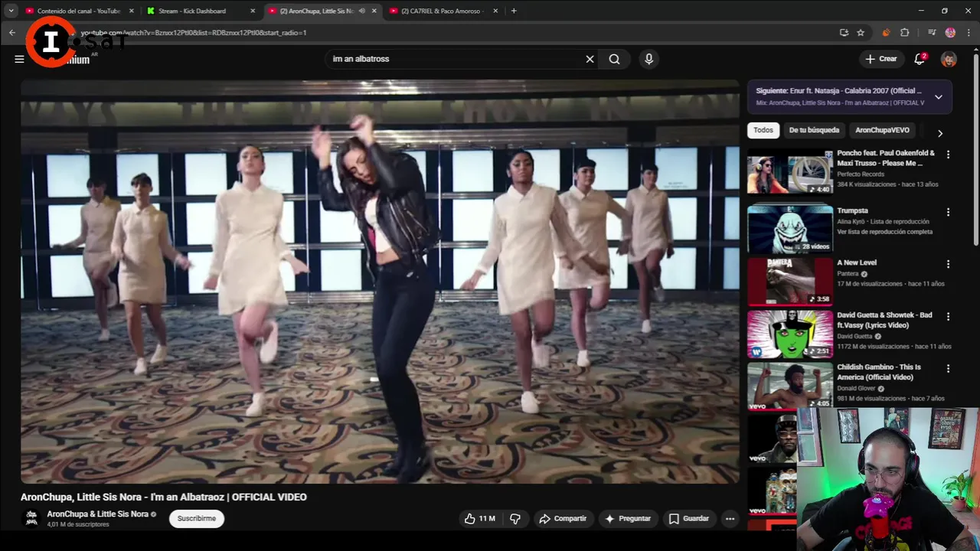Open the Poncho video thumbnail

point(790,172)
